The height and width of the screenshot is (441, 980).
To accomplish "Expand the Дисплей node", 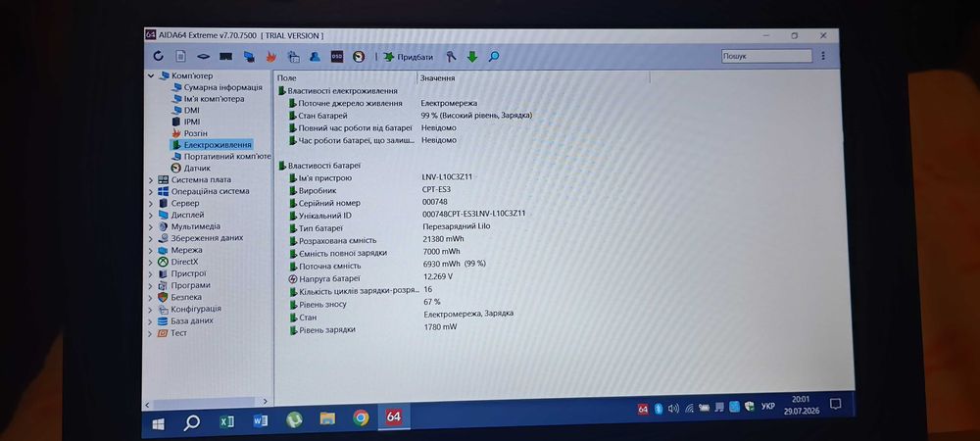I will 150,215.
